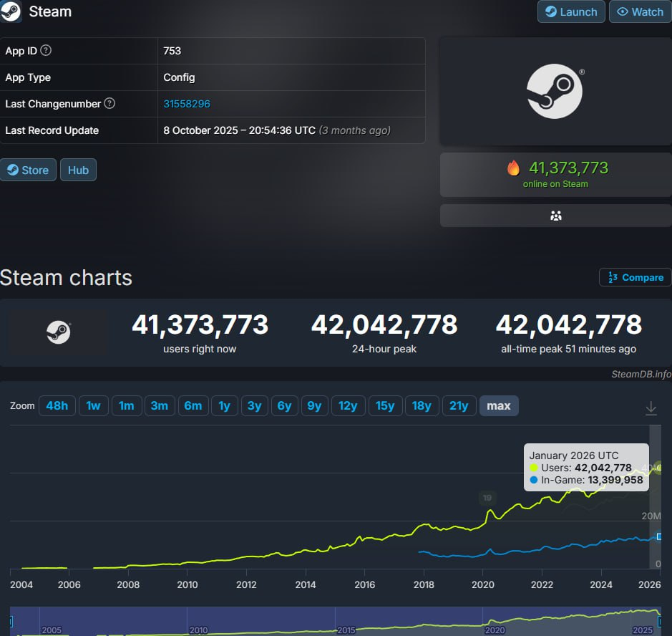Select the max zoom option

[x=498, y=406]
